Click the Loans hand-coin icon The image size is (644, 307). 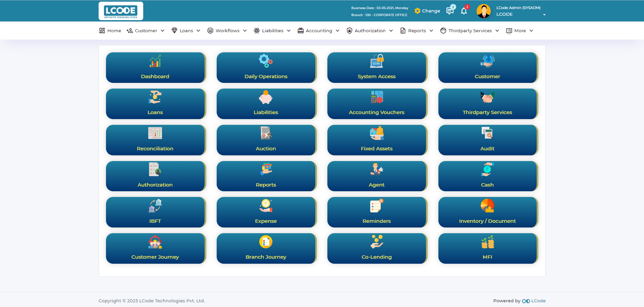(x=155, y=97)
